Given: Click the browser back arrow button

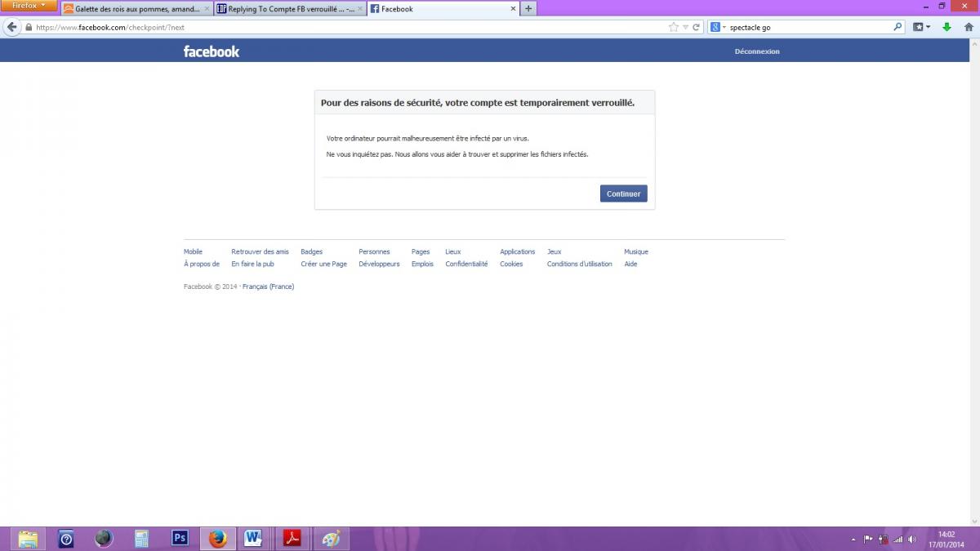Looking at the screenshot, I should tap(12, 27).
